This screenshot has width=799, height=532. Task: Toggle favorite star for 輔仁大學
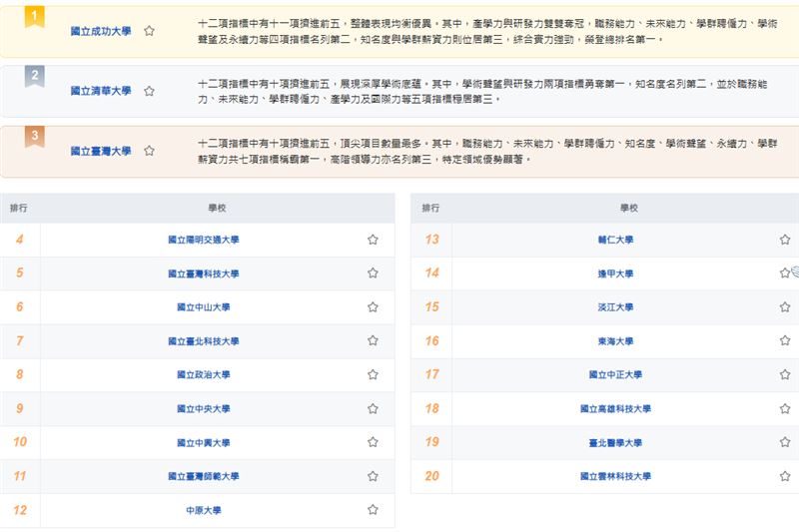785,240
